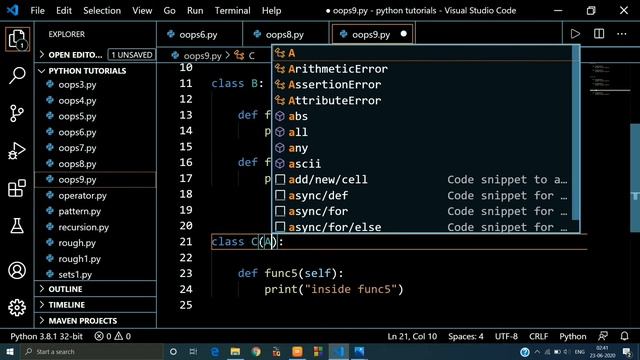Open the Manage gear icon

tap(17, 307)
